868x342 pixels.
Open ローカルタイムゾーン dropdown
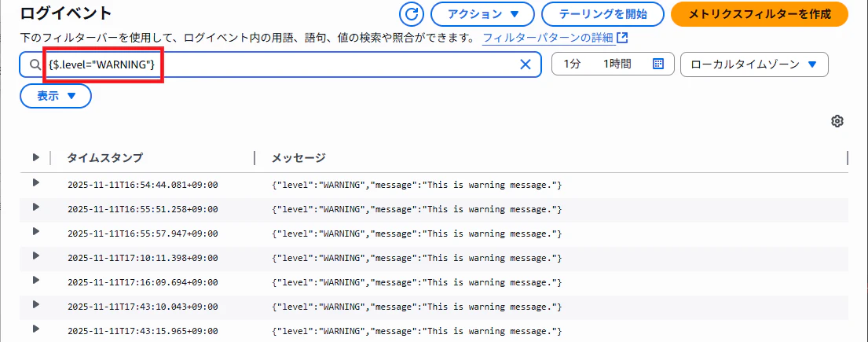click(754, 64)
